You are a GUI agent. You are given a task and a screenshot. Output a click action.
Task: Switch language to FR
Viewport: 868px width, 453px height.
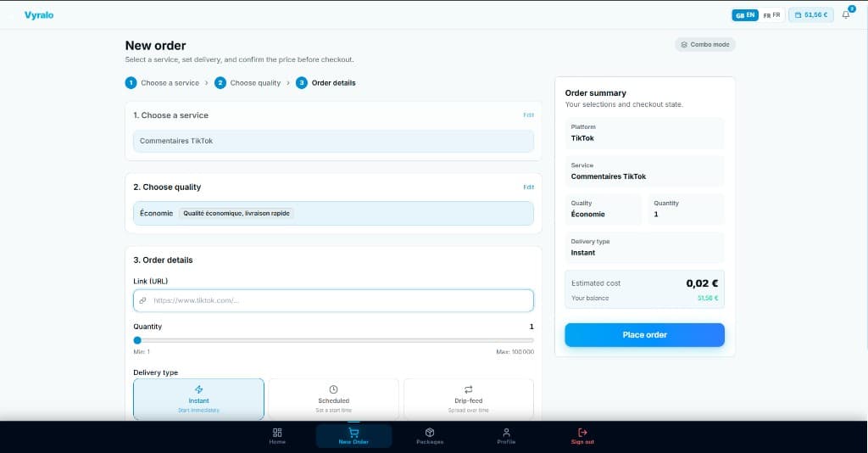click(x=771, y=15)
